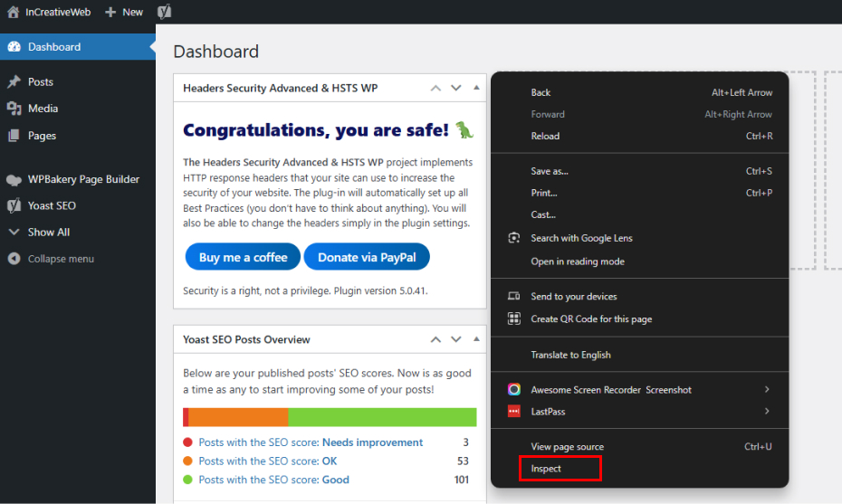842x504 pixels.
Task: Open Media library from sidebar
Action: [x=43, y=109]
